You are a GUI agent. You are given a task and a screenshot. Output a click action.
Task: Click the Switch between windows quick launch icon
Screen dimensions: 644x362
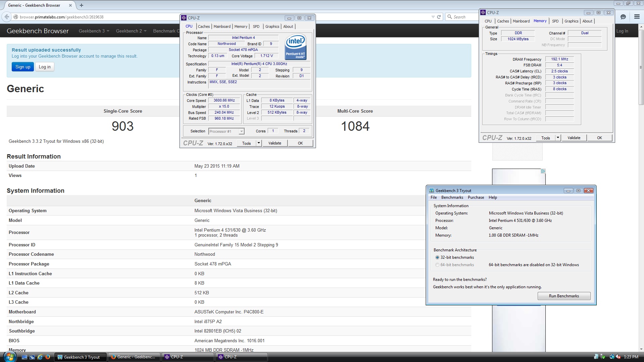[32, 357]
